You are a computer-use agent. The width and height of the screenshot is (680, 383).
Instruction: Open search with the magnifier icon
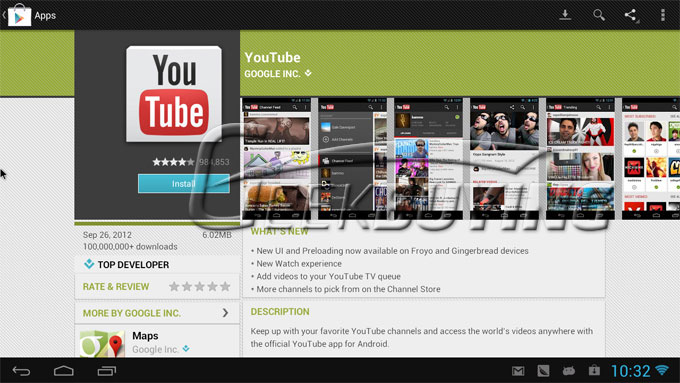(x=599, y=15)
